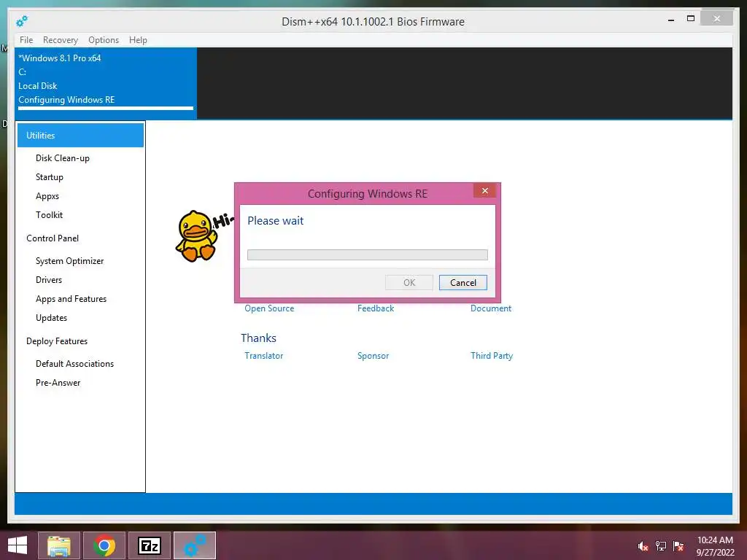Open the Options menu
Viewport: 747px width, 560px height.
pyautogui.click(x=104, y=40)
